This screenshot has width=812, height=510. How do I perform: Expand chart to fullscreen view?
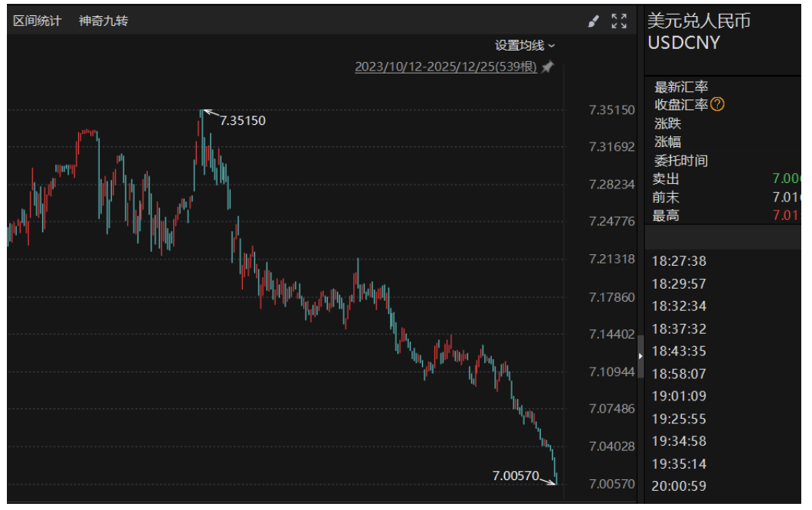coord(619,21)
